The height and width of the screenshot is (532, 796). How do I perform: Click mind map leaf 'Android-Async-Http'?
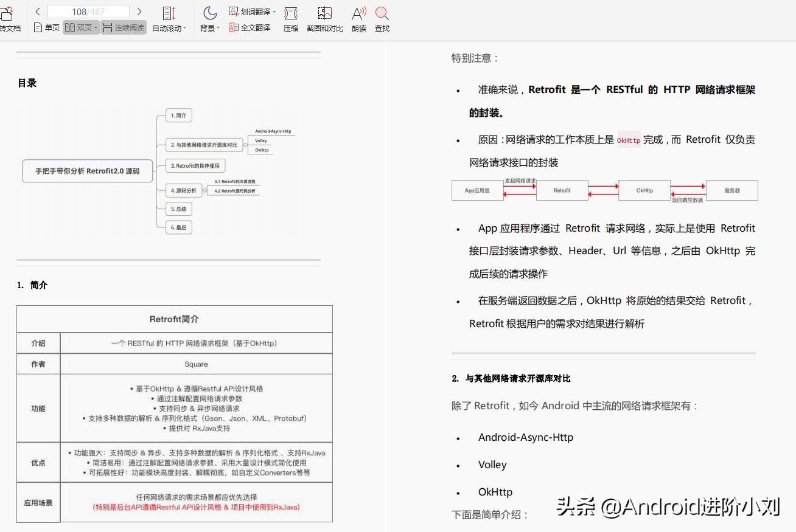pos(273,131)
